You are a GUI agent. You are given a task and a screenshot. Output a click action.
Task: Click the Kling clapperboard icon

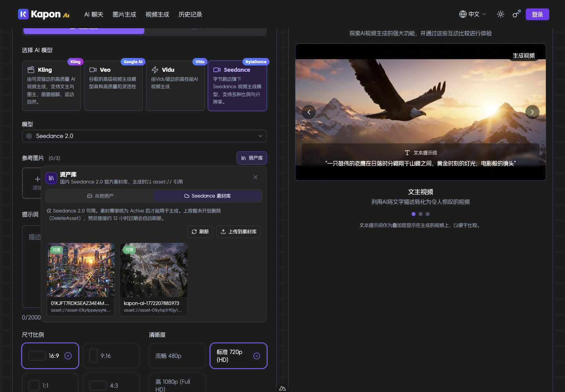[x=31, y=70]
